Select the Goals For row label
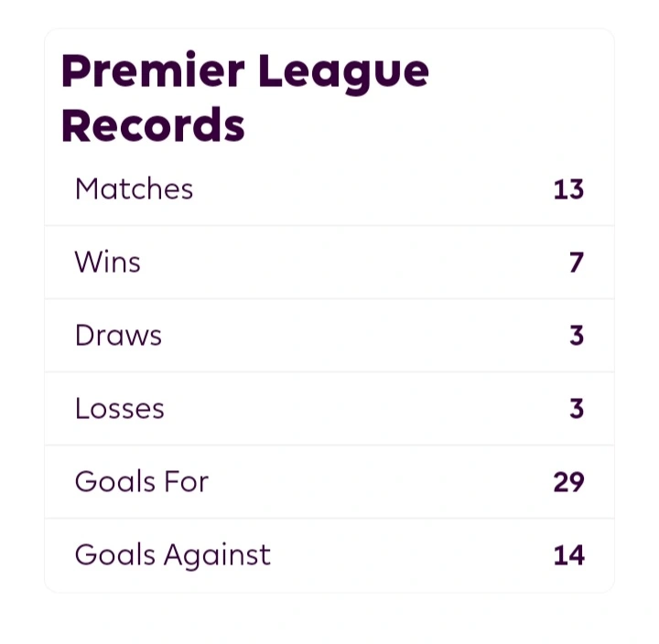 142,481
